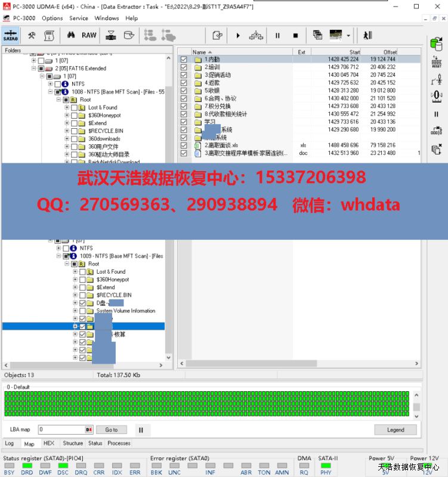This screenshot has height=477, width=448.
Task: Click the wrench utilities toolbar icon
Action: (32, 36)
